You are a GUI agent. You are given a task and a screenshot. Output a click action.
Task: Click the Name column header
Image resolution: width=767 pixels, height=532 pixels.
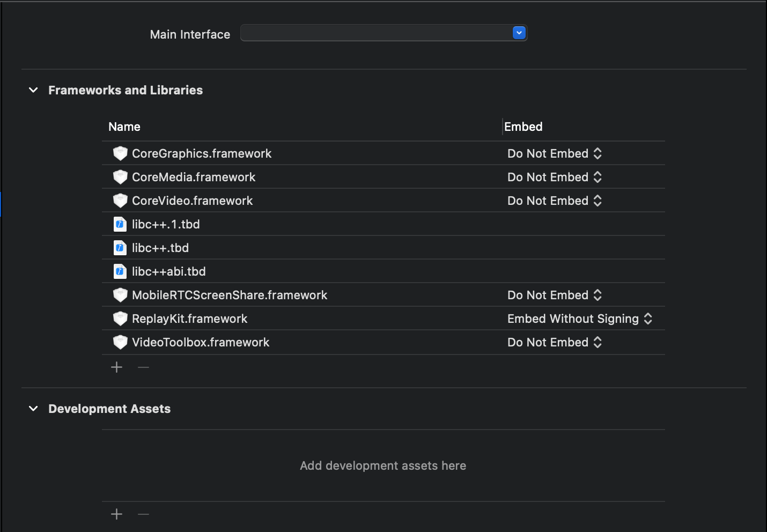coord(124,127)
